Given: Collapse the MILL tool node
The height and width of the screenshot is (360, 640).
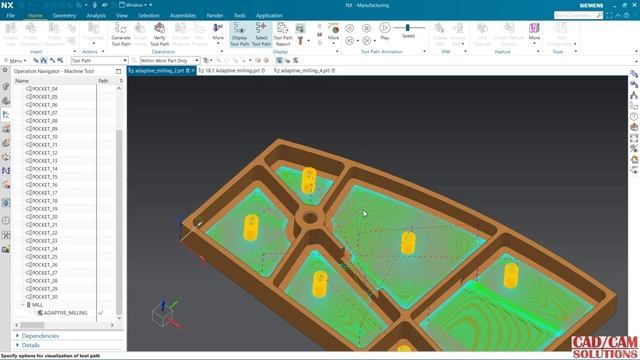Looking at the screenshot, I should click(22, 305).
